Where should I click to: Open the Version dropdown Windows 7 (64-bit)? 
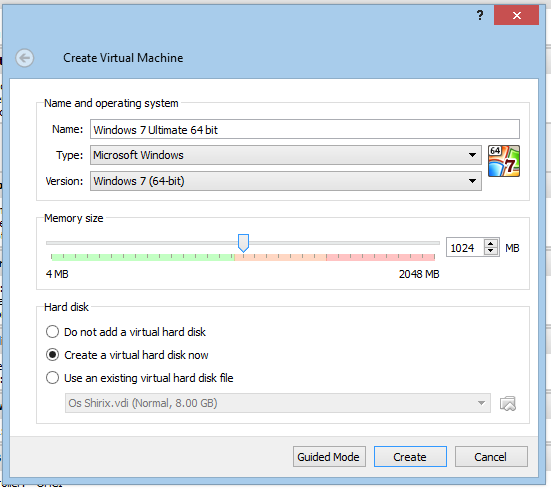pyautogui.click(x=286, y=181)
